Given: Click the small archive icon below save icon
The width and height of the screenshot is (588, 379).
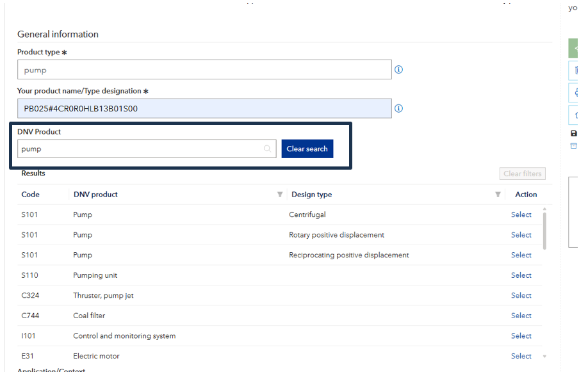Looking at the screenshot, I should click(573, 146).
